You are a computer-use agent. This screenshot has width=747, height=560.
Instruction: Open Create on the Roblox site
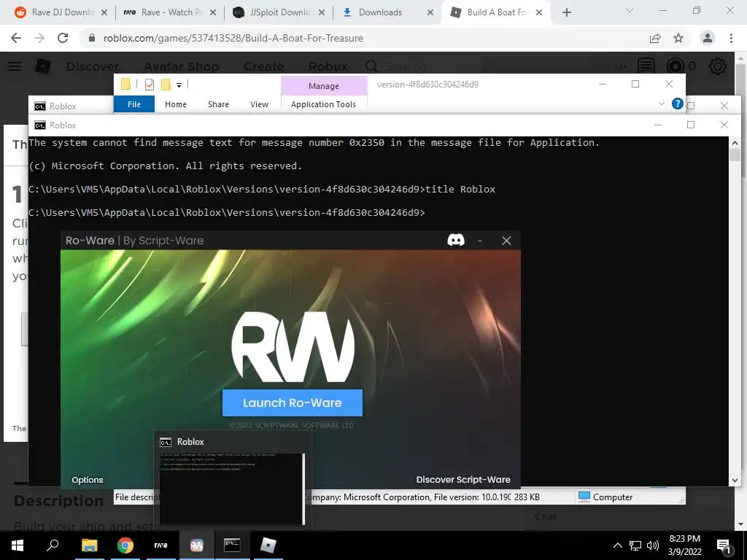[x=263, y=66]
